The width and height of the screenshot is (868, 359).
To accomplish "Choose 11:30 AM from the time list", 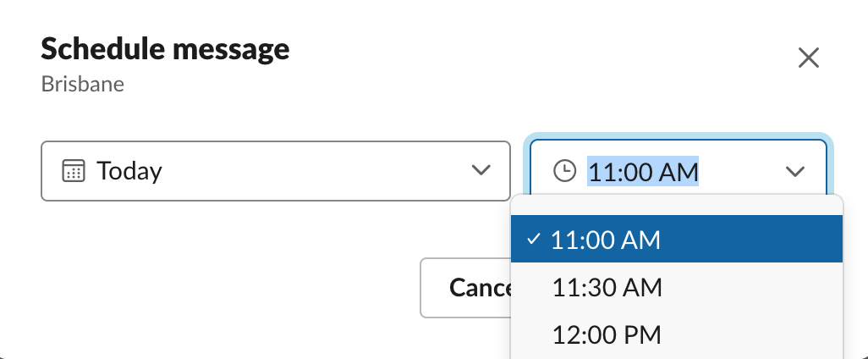I will pyautogui.click(x=606, y=287).
